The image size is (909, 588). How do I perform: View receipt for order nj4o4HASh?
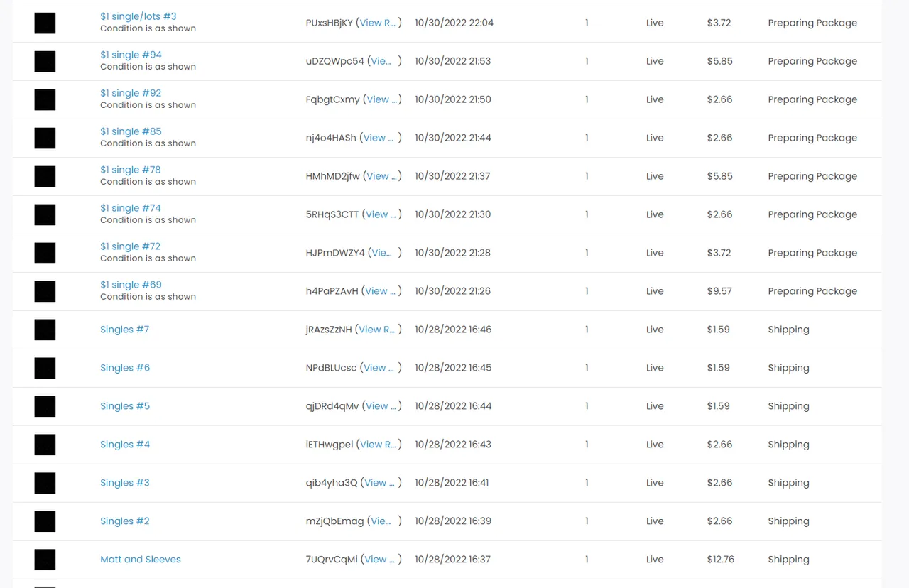[x=378, y=138]
